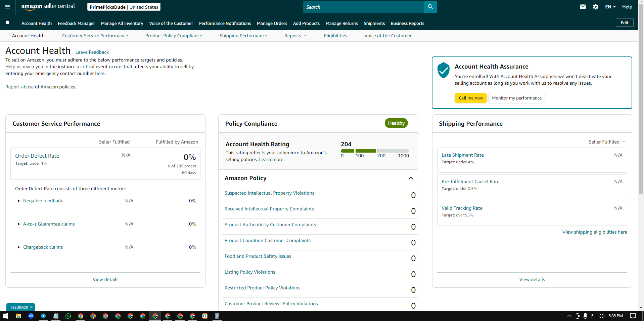
Task: Open Calculator from the taskbar
Action: [217, 316]
